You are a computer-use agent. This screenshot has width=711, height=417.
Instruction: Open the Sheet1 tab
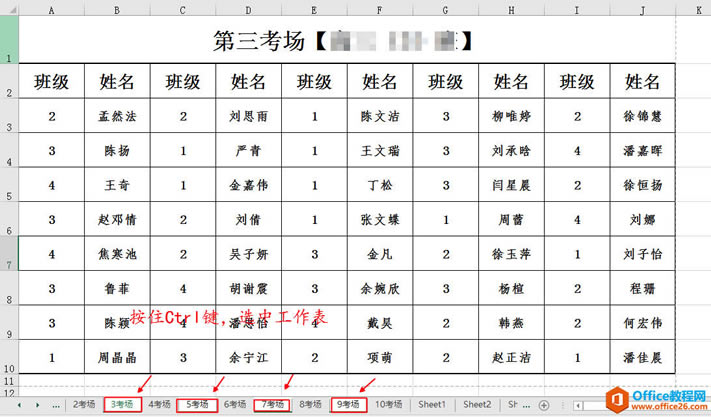432,404
